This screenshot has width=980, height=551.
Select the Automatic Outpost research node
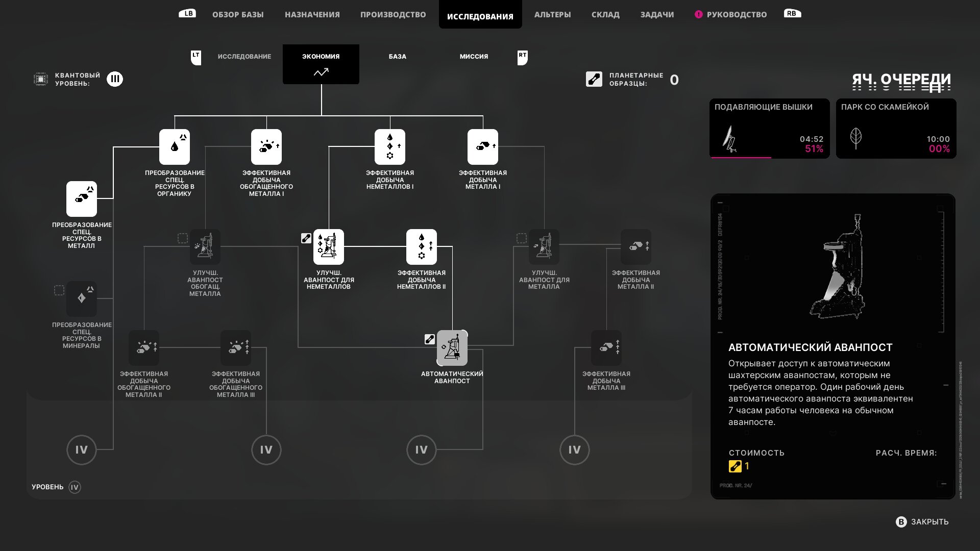point(452,348)
